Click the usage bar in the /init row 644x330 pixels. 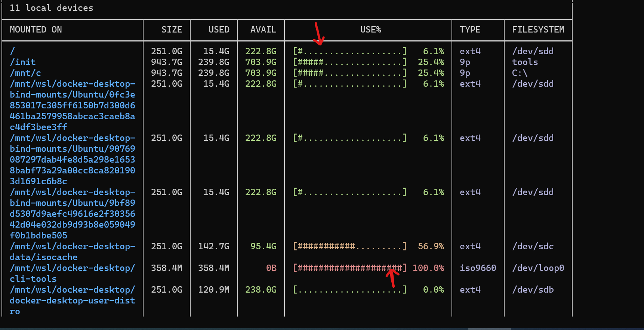pyautogui.click(x=349, y=62)
